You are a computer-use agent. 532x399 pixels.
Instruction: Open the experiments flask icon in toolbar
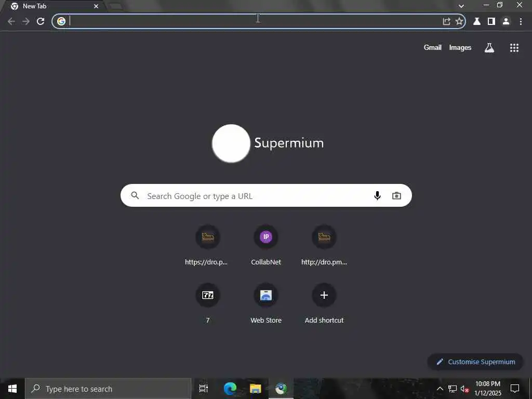coord(477,21)
